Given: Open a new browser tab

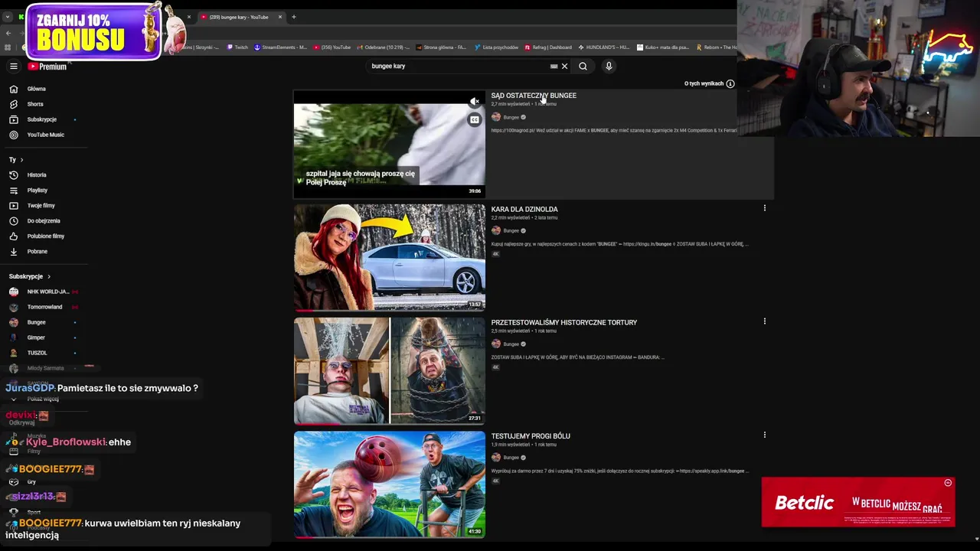Looking at the screenshot, I should 293,17.
